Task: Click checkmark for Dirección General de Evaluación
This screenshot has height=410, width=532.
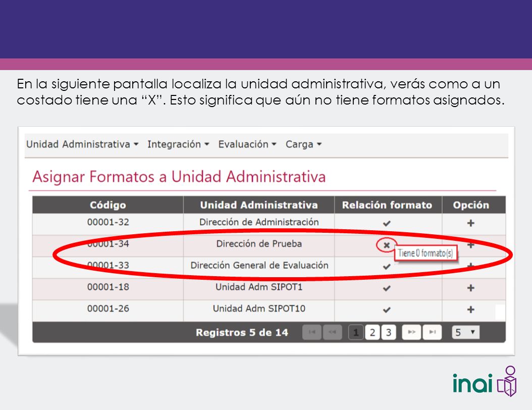Action: 387,267
